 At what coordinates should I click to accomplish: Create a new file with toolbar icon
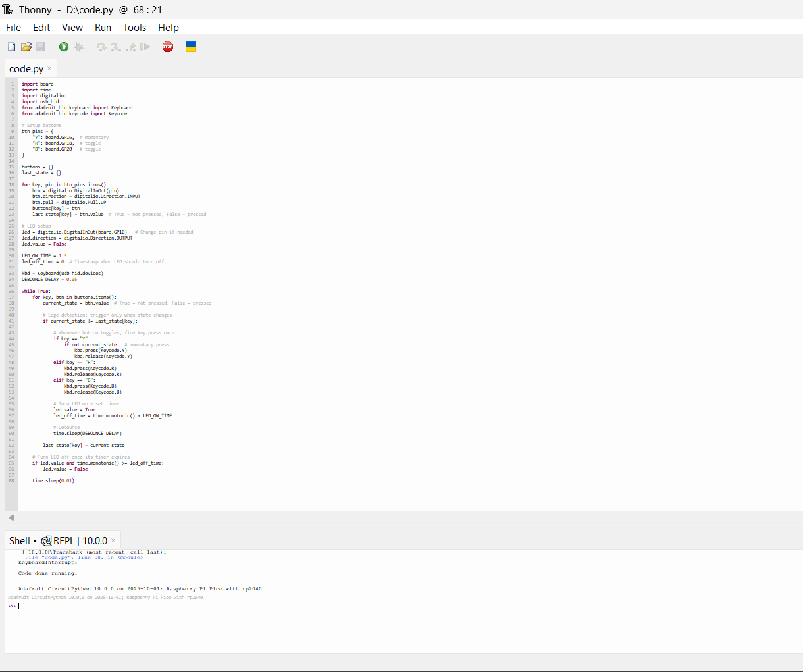pyautogui.click(x=11, y=47)
